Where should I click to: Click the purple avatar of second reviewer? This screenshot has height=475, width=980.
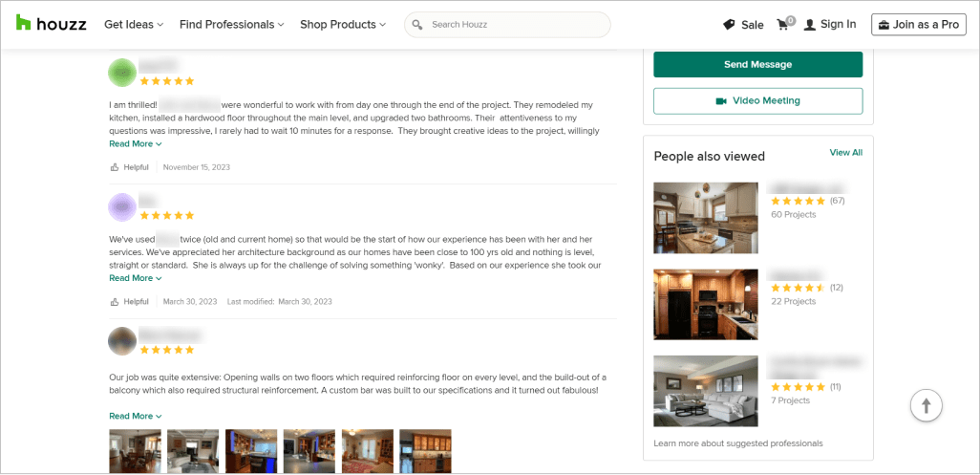(122, 207)
